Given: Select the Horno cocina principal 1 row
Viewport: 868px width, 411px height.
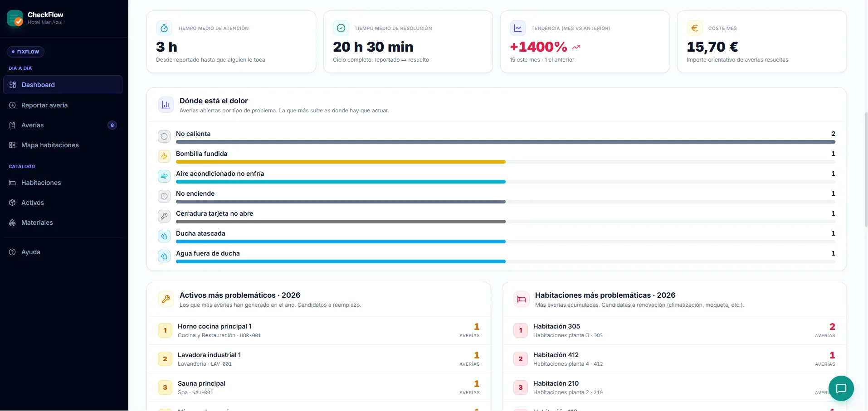Looking at the screenshot, I should coord(319,330).
